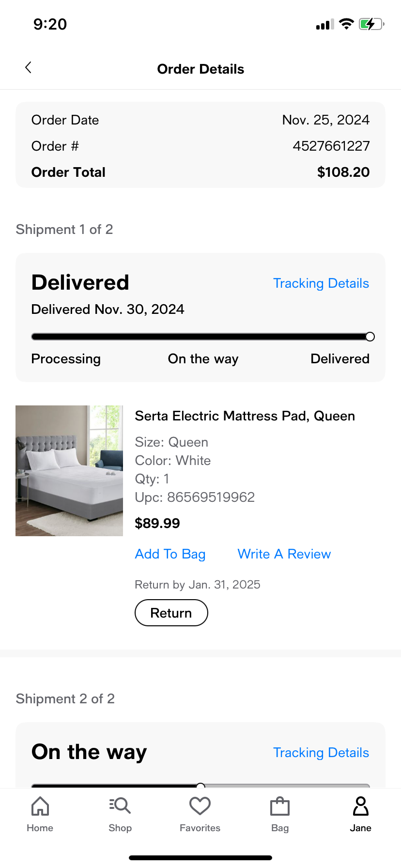Tap the battery charging indicator

371,24
